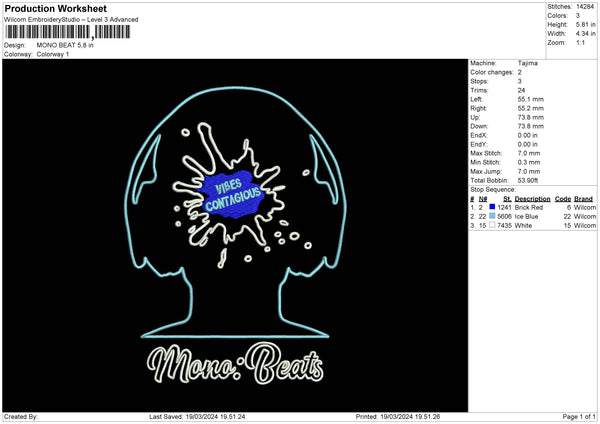The height and width of the screenshot is (424, 600).
Task: Click the 'Page 1 of 1' footer text
Action: 579,417
